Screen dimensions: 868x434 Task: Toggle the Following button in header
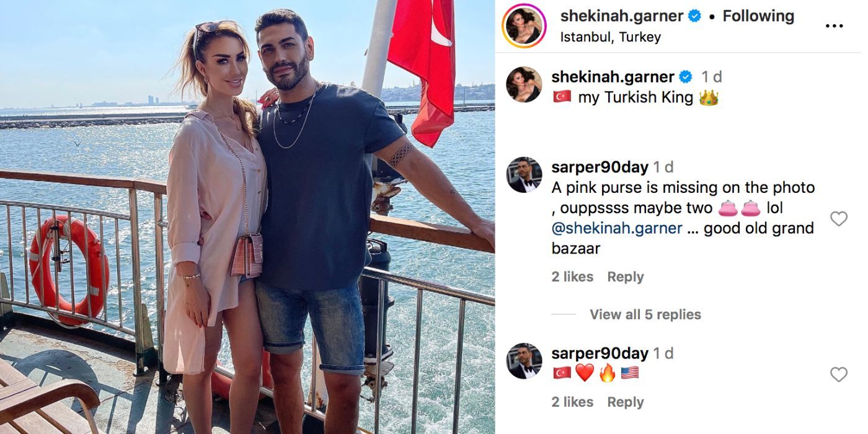[758, 16]
